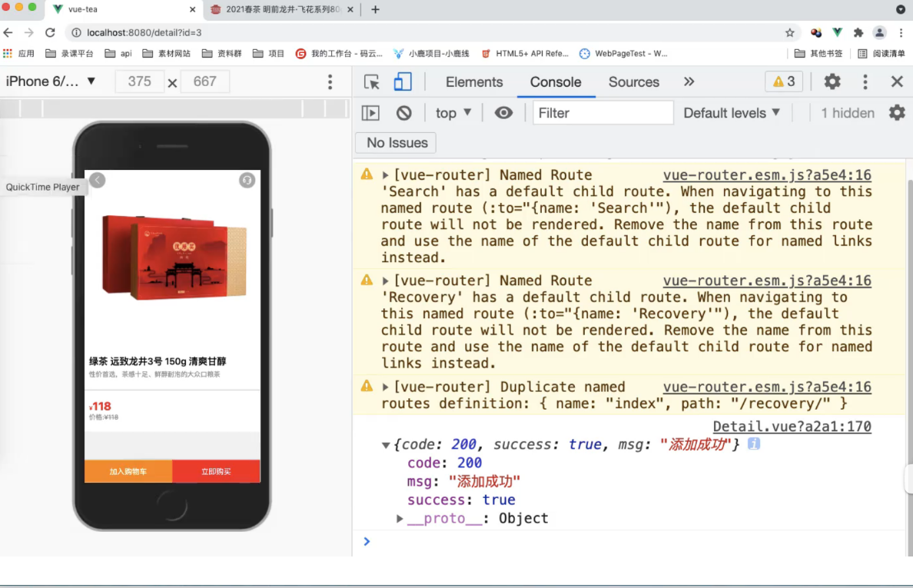Expand the Duplicate named routes warning

coord(385,387)
